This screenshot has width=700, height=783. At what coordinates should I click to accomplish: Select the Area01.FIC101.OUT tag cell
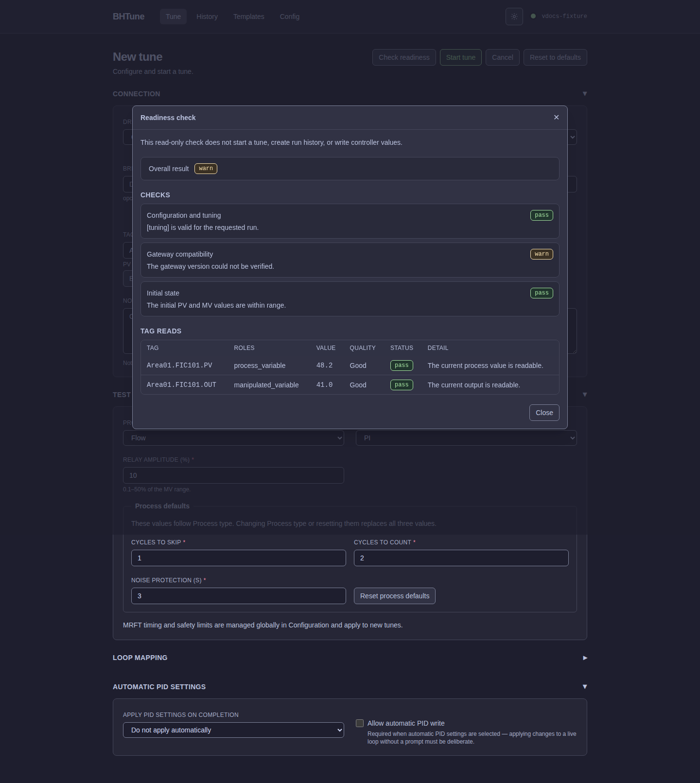[x=181, y=385]
